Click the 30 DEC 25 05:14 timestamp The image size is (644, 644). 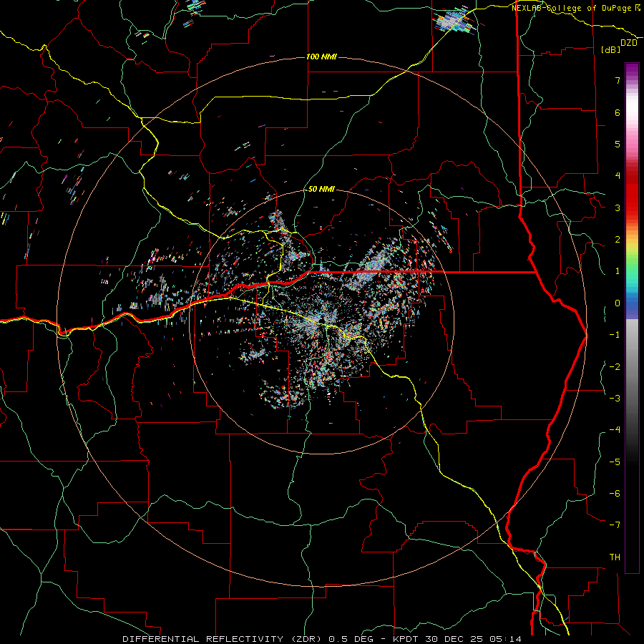[x=472, y=639]
